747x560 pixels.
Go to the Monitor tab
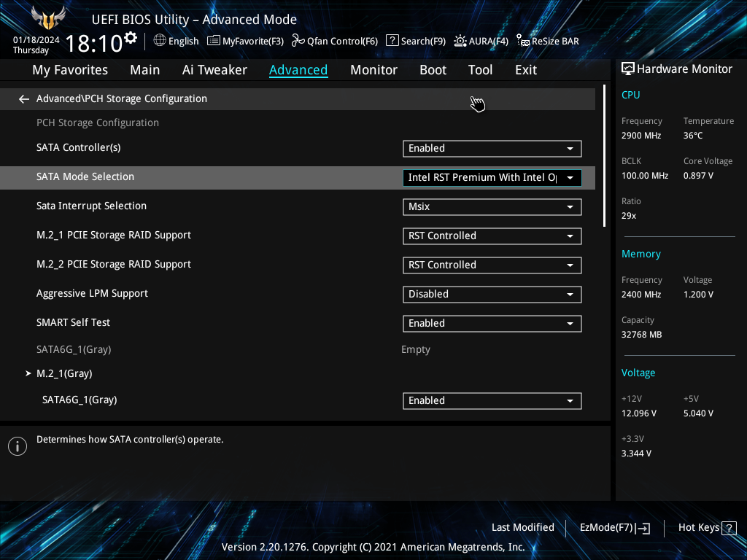(x=373, y=70)
